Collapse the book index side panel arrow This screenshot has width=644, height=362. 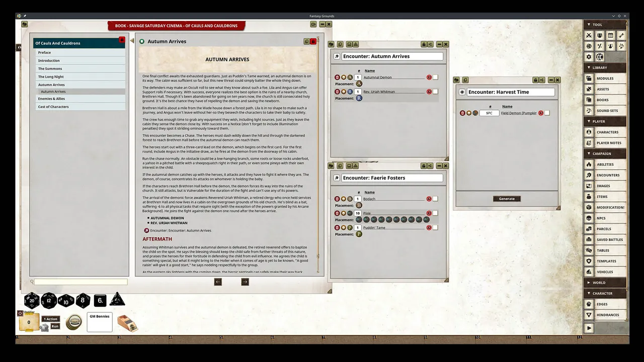[x=132, y=41]
